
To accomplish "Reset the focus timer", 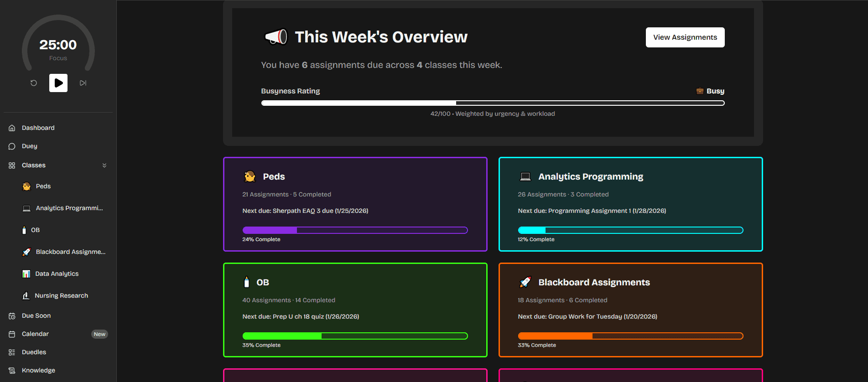I will (x=34, y=83).
